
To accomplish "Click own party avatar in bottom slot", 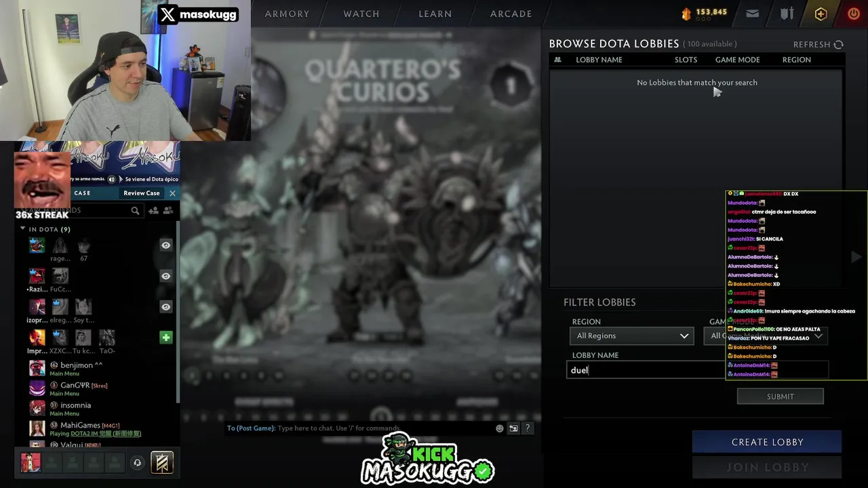I will click(x=31, y=462).
